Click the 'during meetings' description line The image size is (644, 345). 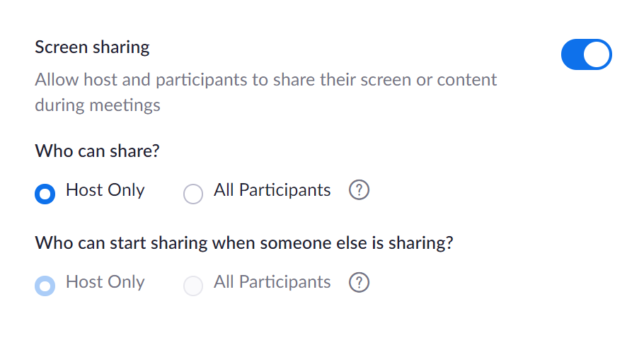[98, 105]
